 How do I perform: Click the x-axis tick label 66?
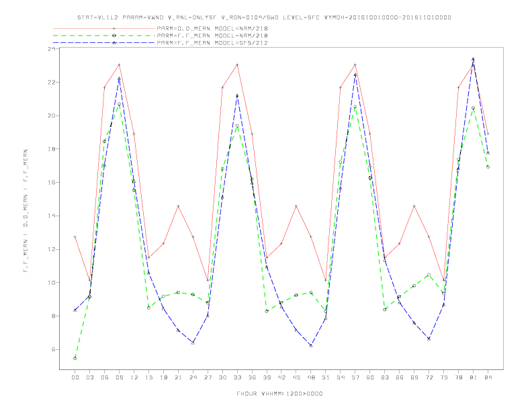(400, 377)
